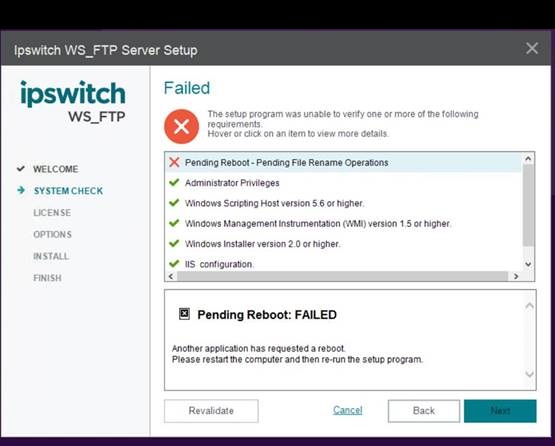Viewport: 555px width, 446px height.
Task: Go Back to previous setup step
Action: [424, 411]
